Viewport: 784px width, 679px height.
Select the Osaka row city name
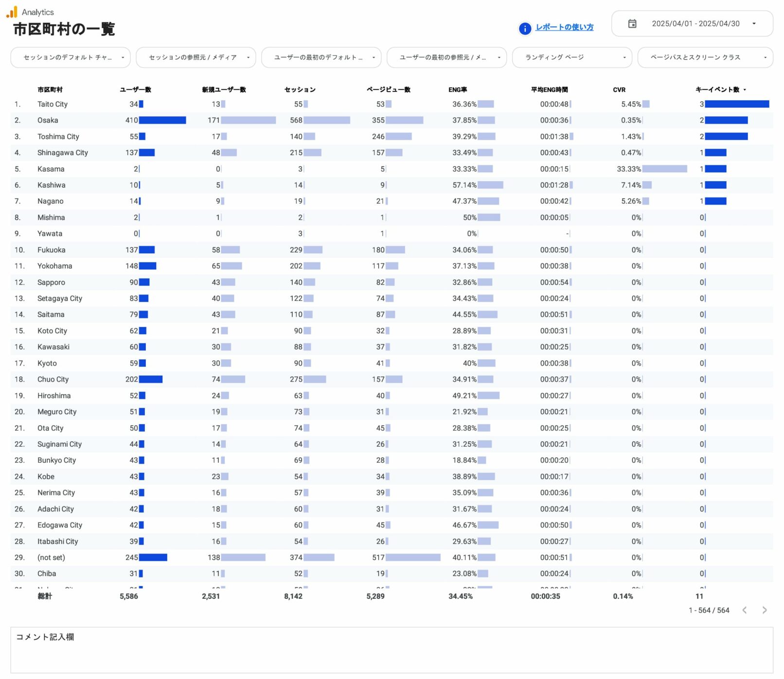click(x=48, y=120)
